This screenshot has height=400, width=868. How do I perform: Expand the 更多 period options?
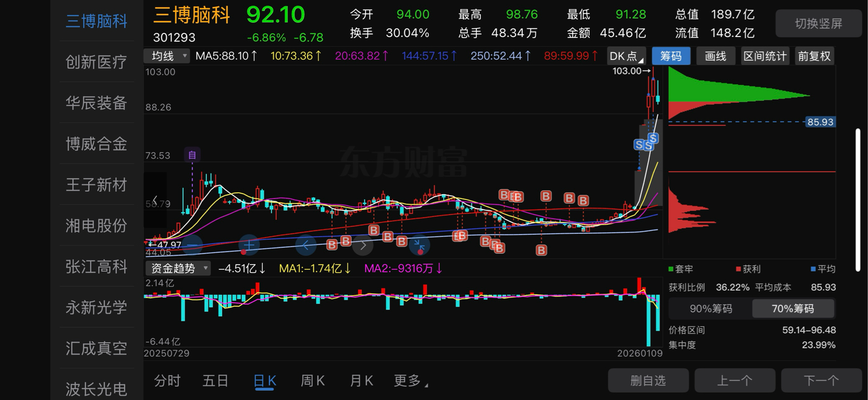tap(411, 381)
